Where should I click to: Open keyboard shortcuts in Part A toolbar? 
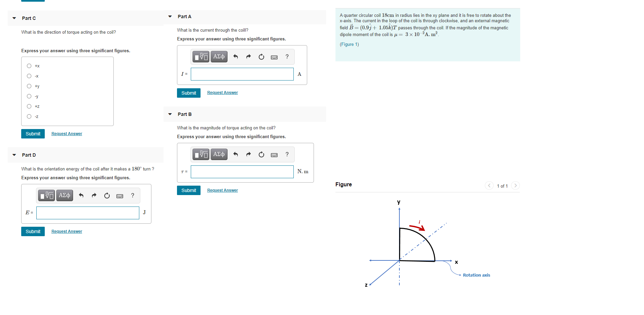[x=274, y=57]
